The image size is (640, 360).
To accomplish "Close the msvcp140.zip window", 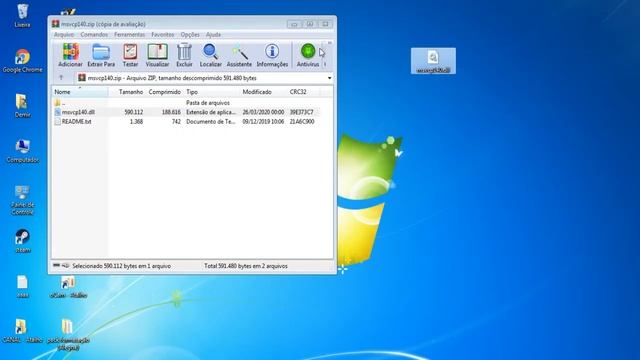I will [325, 24].
